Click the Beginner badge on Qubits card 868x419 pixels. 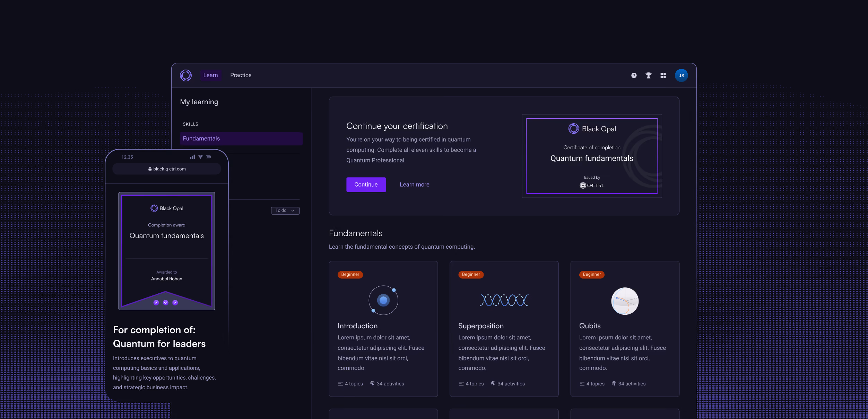pyautogui.click(x=591, y=274)
